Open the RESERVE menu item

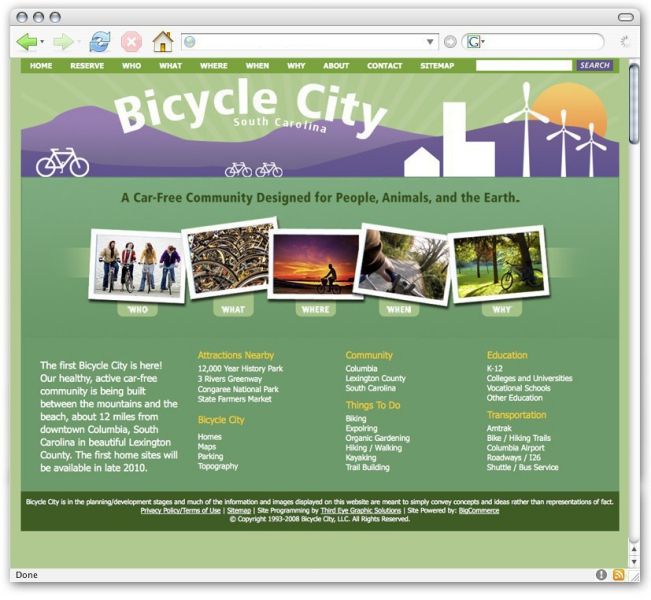pos(87,66)
